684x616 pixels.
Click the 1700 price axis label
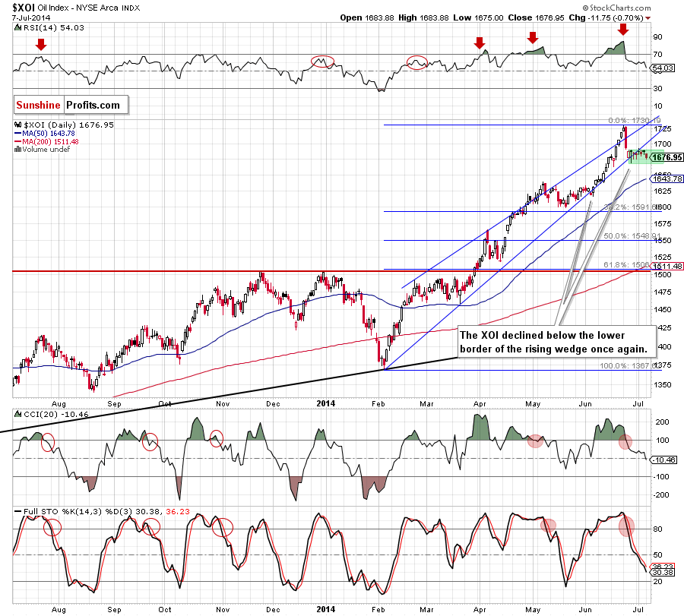coord(663,144)
